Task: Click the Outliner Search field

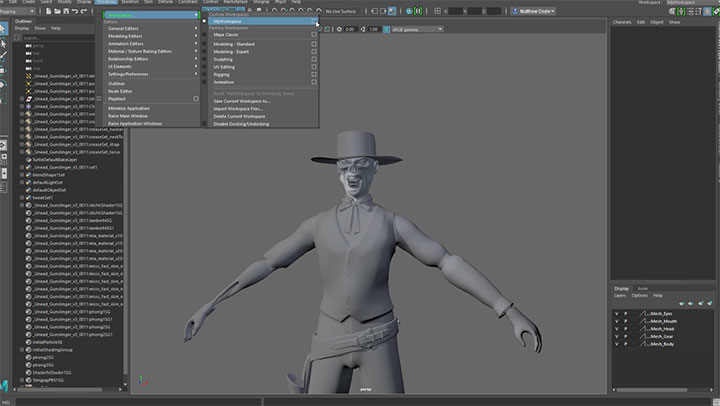Action: [57, 38]
